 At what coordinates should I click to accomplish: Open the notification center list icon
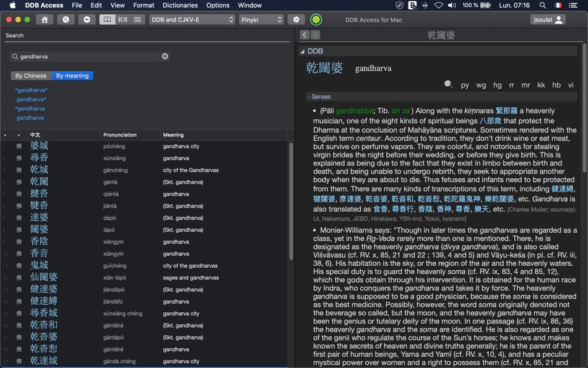click(573, 5)
